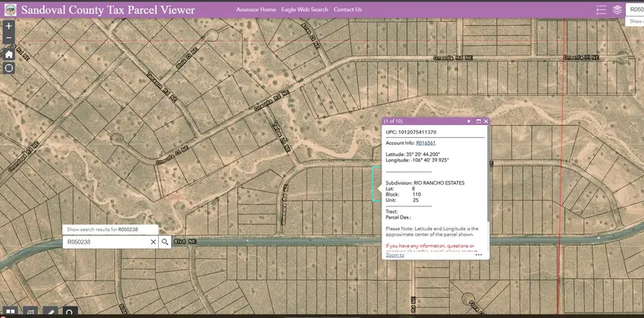Open the circular select widget
644x318 pixels.
pos(71,312)
